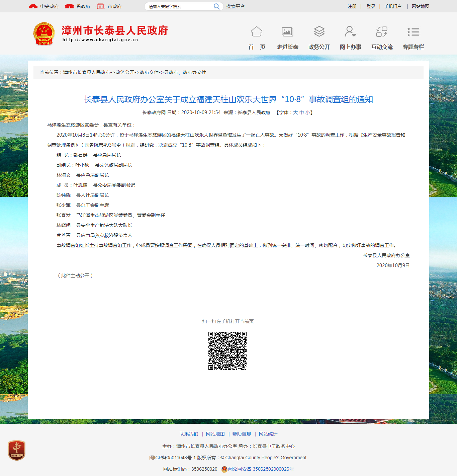Open 网上办事 person icon

tap(350, 32)
